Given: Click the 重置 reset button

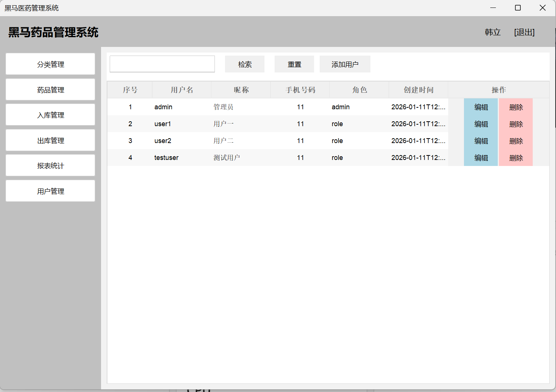Looking at the screenshot, I should click(x=294, y=64).
